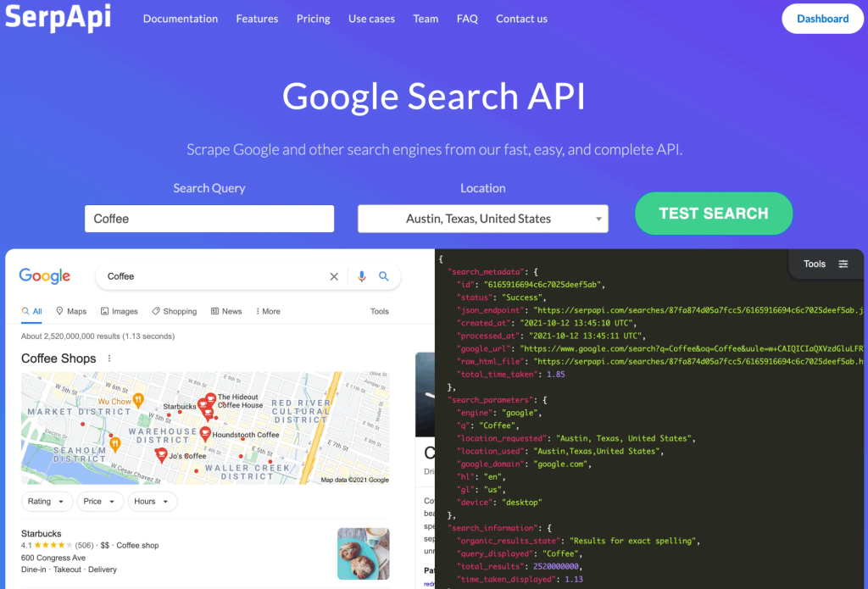Click the magnifying glass search icon
The height and width of the screenshot is (589, 868).
384,276
